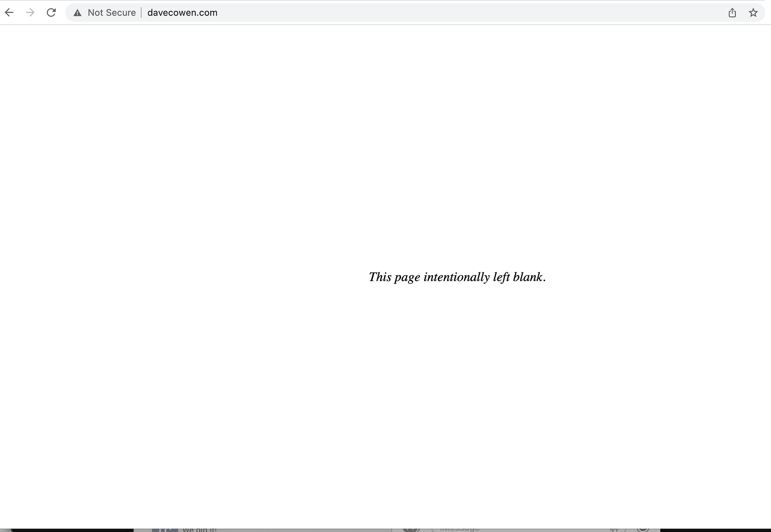Screen dimensions: 771x532
Task: Bookmark this page with the star icon
Action: point(753,13)
